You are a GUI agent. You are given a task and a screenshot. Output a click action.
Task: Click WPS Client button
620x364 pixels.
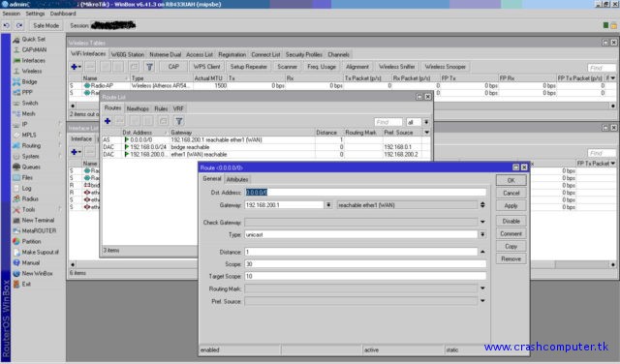(x=206, y=67)
